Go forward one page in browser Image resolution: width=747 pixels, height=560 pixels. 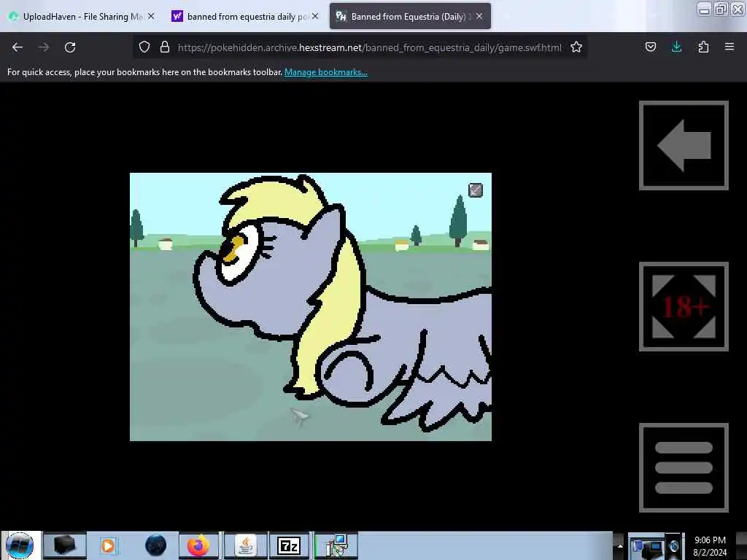tap(44, 47)
